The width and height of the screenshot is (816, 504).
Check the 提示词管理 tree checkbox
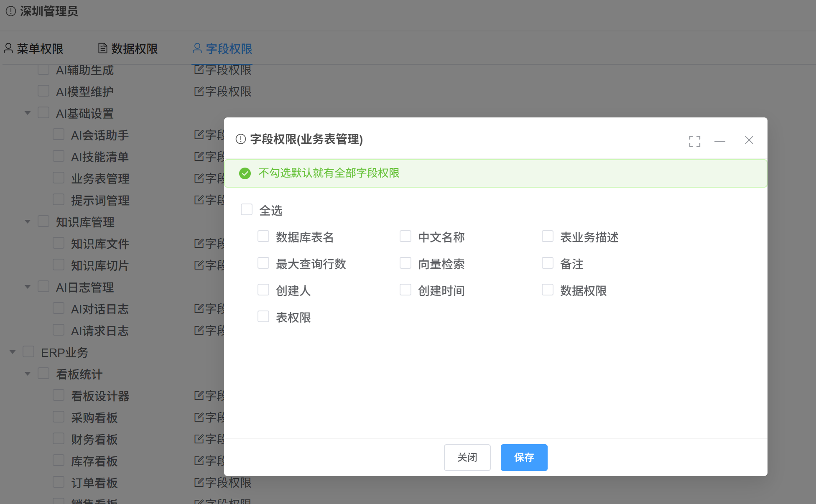click(59, 199)
